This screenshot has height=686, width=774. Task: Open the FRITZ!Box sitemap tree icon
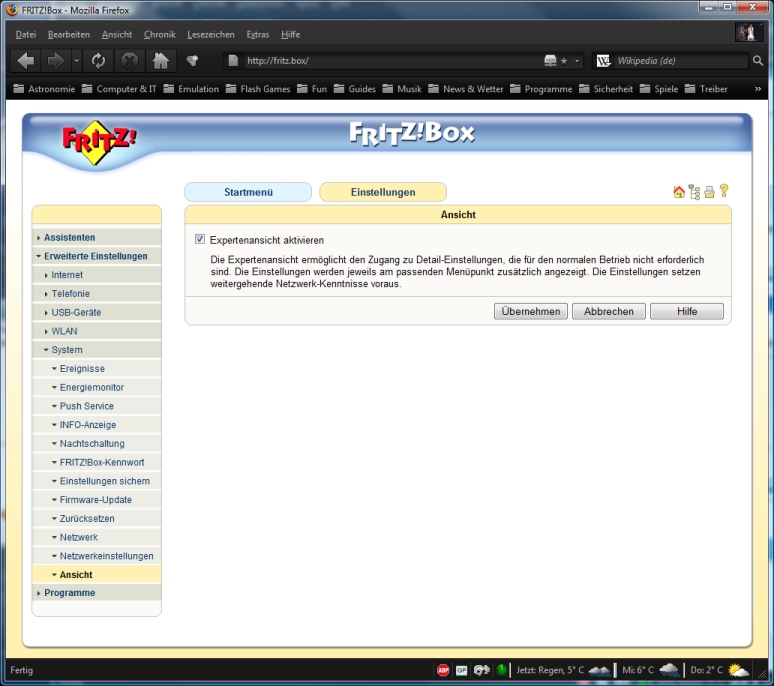coord(695,192)
